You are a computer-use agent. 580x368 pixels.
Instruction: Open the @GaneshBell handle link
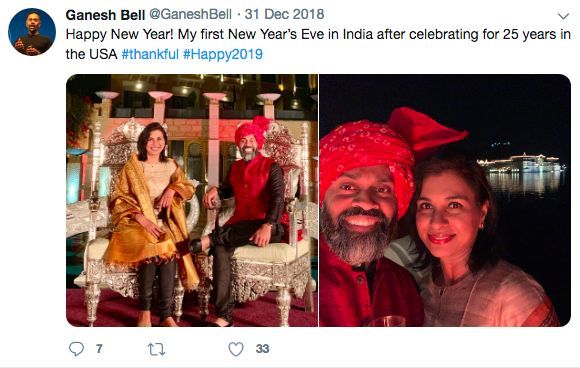coord(190,14)
